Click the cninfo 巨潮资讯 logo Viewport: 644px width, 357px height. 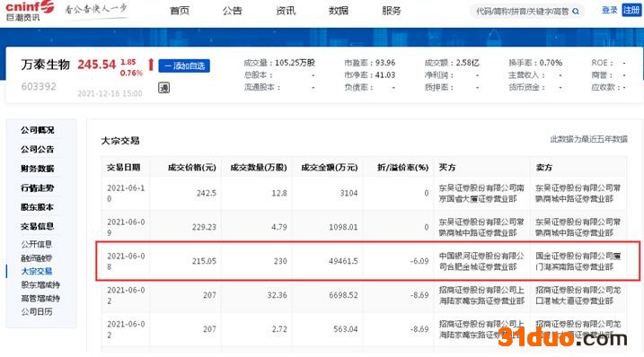(30, 11)
